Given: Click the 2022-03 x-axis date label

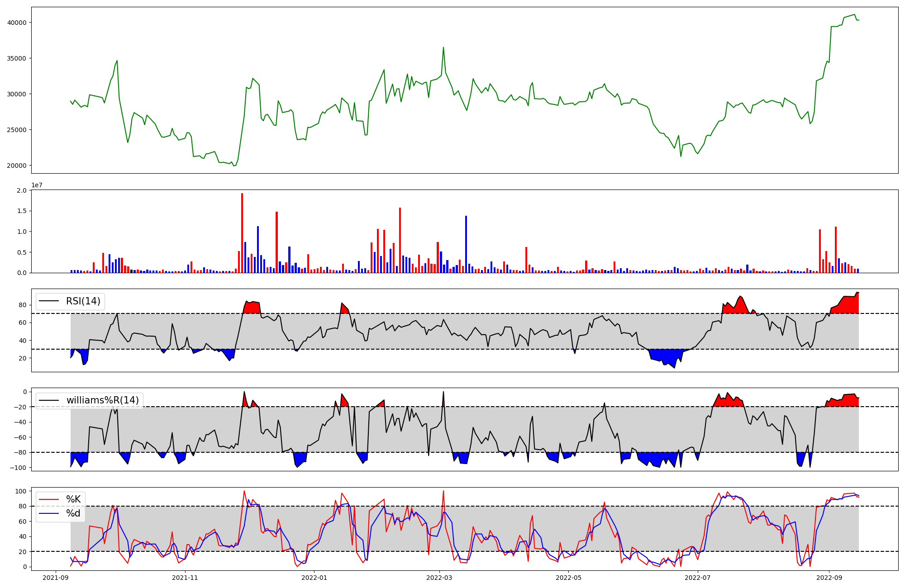Looking at the screenshot, I should click(439, 578).
